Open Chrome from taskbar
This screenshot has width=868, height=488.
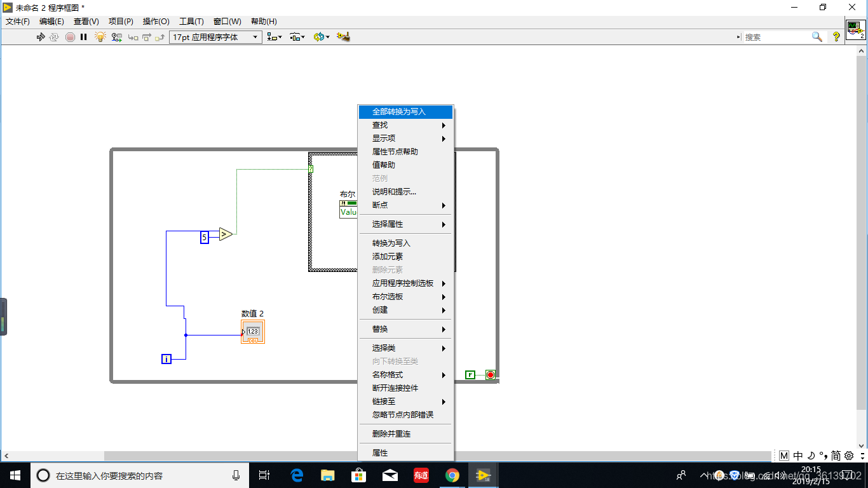(452, 475)
